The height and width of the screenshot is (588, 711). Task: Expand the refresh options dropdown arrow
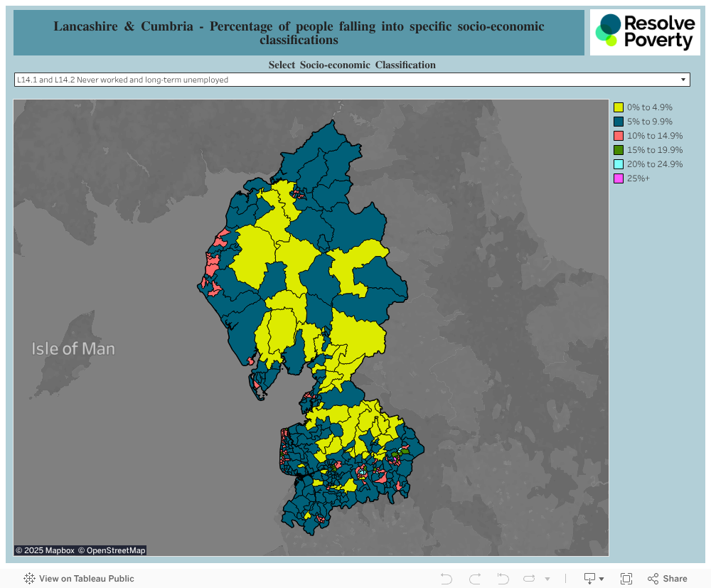(x=547, y=579)
